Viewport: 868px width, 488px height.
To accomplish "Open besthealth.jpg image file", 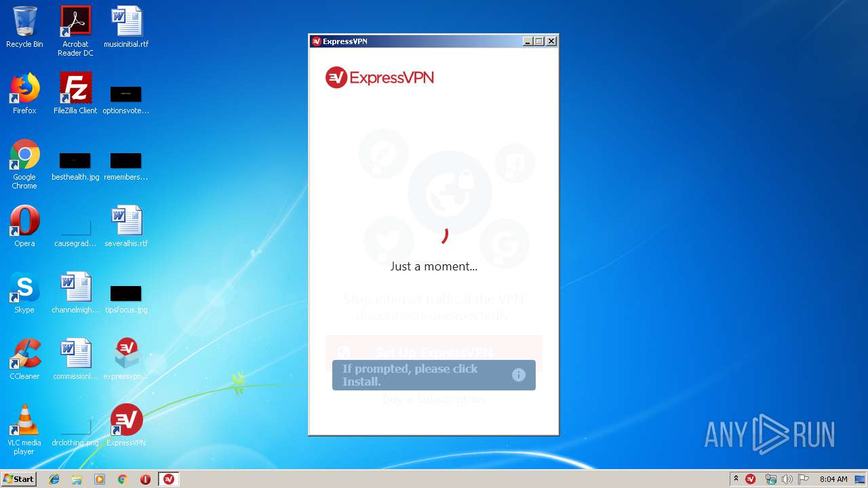I will click(75, 166).
